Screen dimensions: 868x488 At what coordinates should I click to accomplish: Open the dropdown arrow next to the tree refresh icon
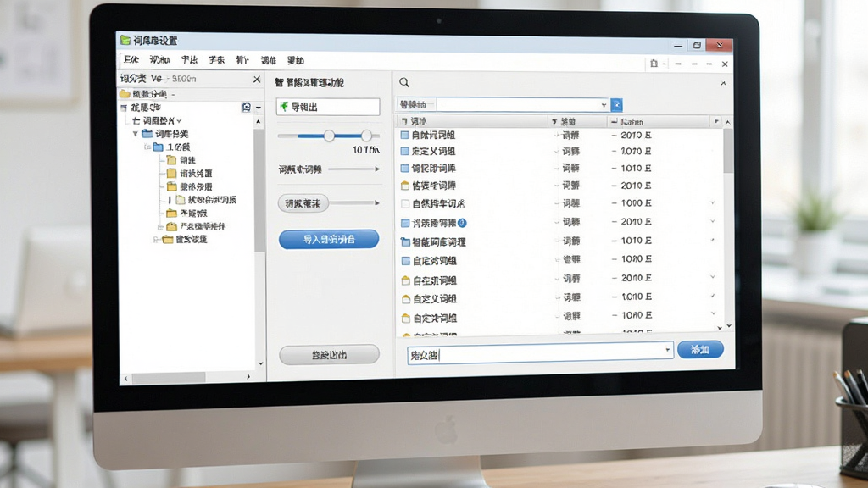(x=259, y=108)
